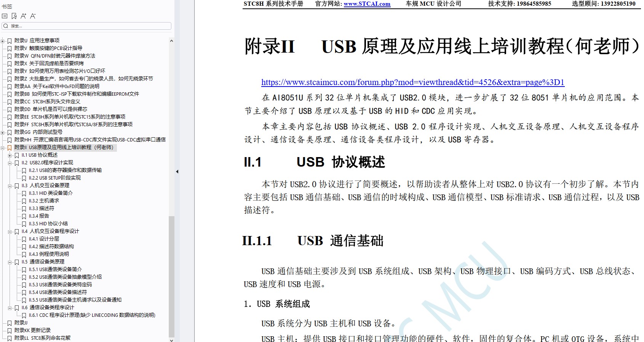Open II.5.5 USB通信类设备主机请求以及设备通知 bookmark
The image size is (644, 342).
pyautogui.click(x=75, y=300)
